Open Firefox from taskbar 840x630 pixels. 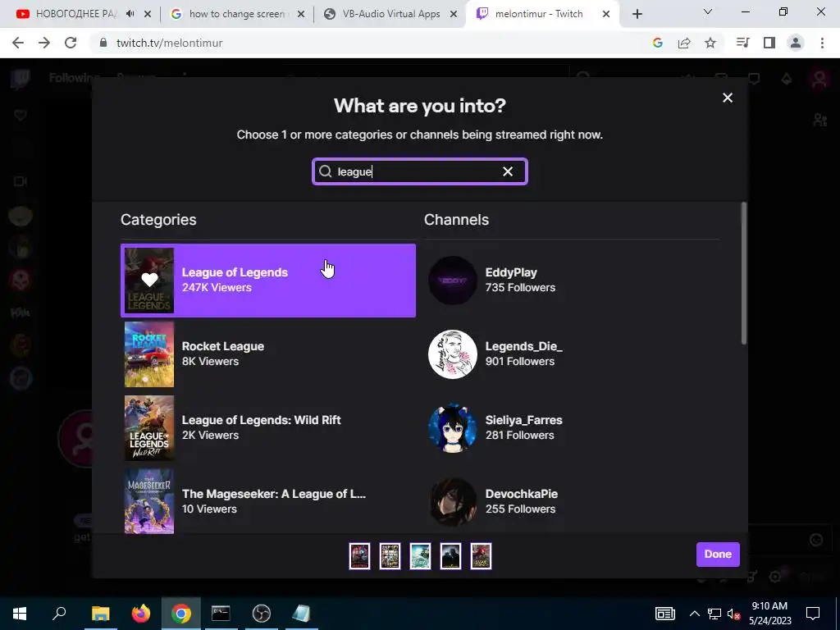(x=141, y=614)
